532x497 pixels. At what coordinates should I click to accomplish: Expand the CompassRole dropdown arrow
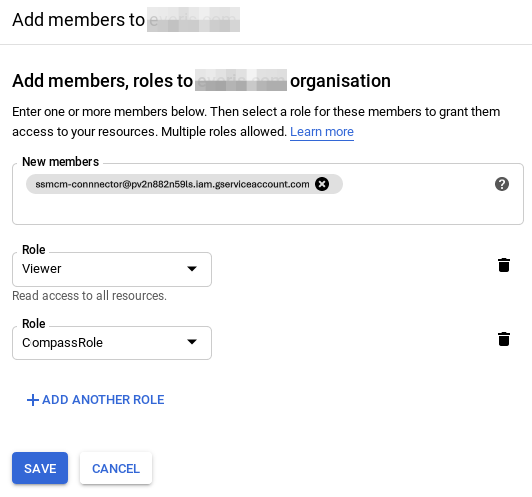pos(192,342)
